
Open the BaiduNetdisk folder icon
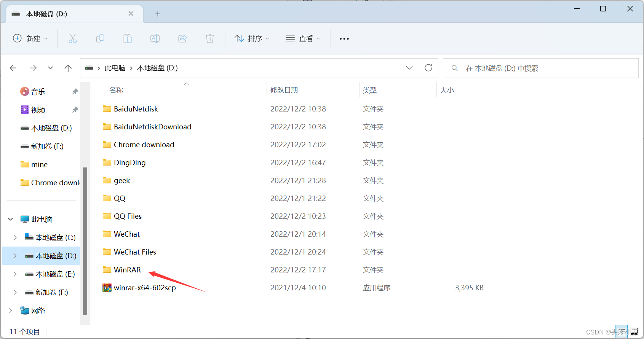[x=107, y=109]
